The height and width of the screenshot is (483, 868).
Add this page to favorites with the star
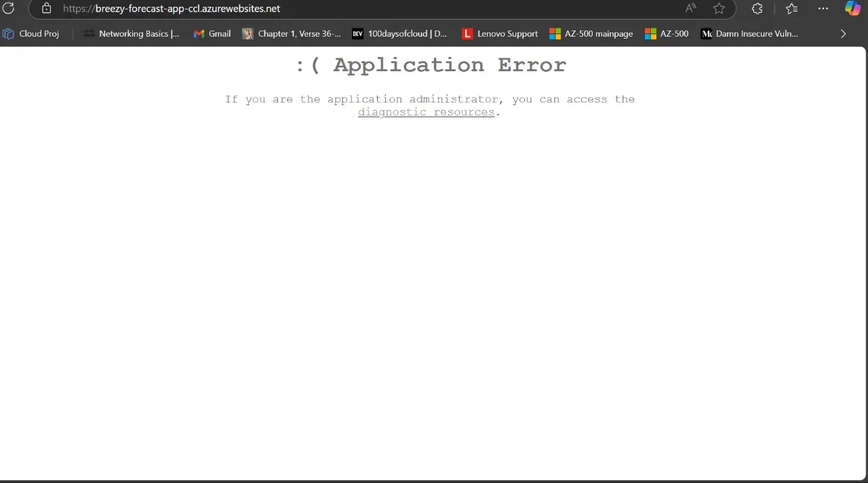click(719, 8)
